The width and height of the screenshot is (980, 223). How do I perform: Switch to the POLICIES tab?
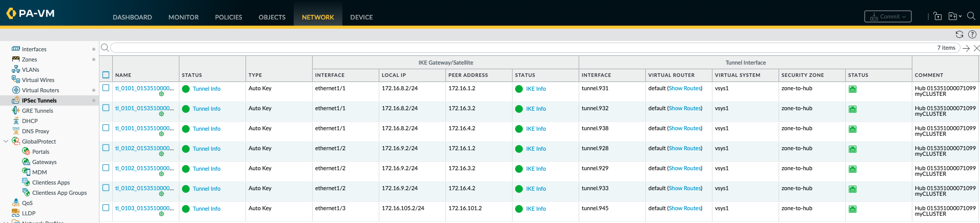coord(228,17)
